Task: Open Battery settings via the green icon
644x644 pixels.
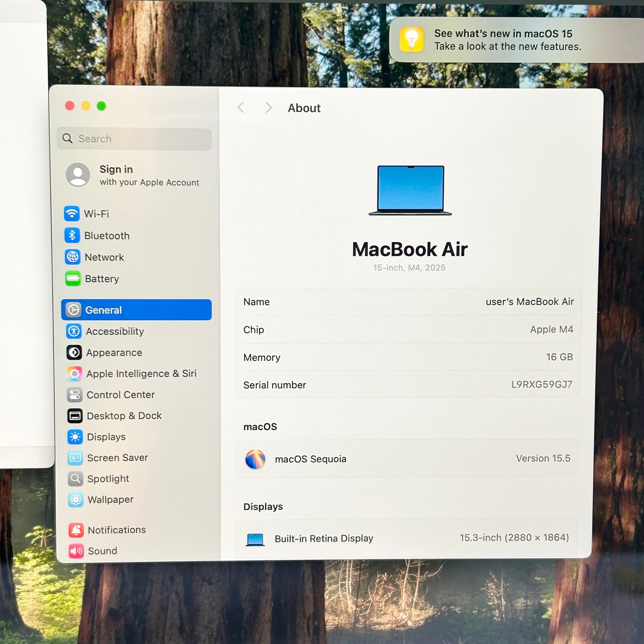Action: pos(73,279)
